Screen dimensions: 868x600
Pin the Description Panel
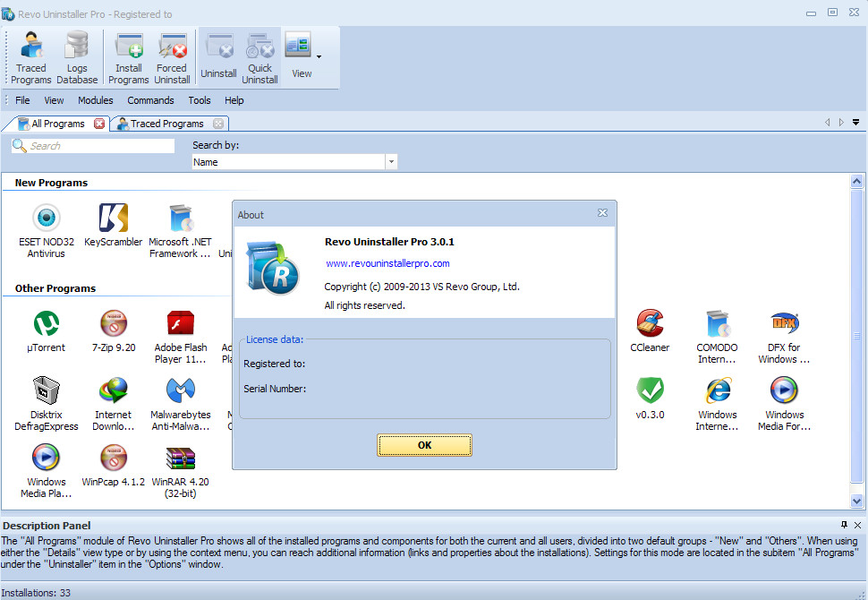point(844,525)
